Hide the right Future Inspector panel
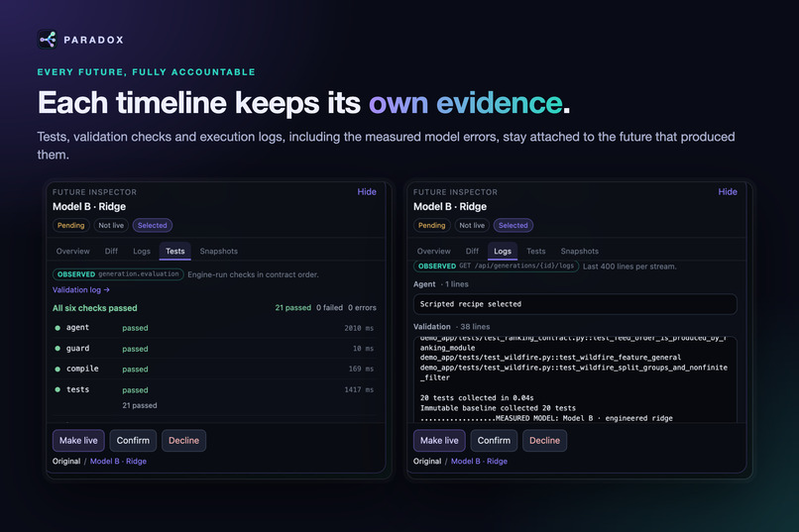 click(728, 192)
